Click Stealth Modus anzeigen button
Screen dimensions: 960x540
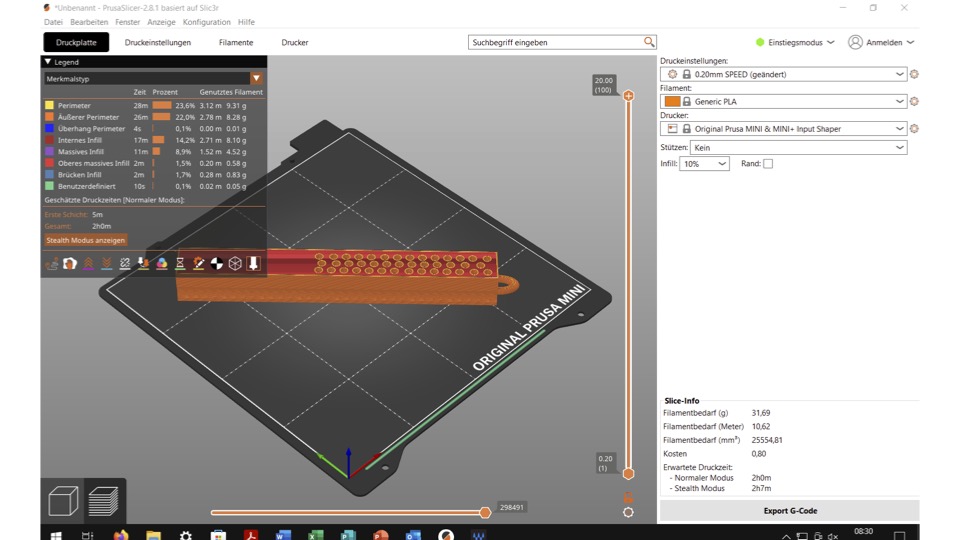click(x=86, y=240)
